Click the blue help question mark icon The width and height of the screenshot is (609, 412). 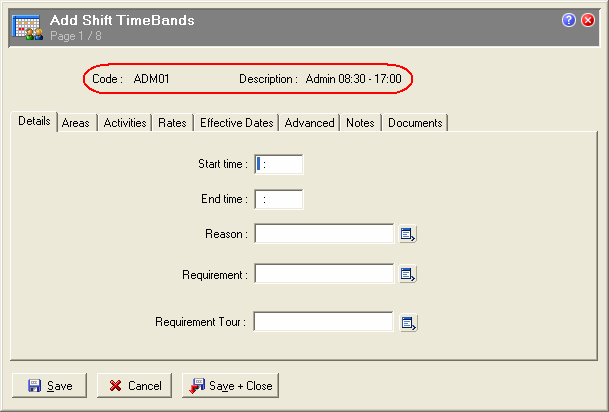click(569, 20)
